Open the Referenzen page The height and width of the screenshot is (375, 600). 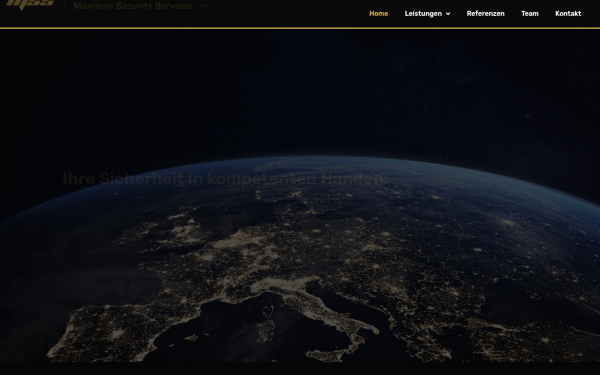coord(485,13)
